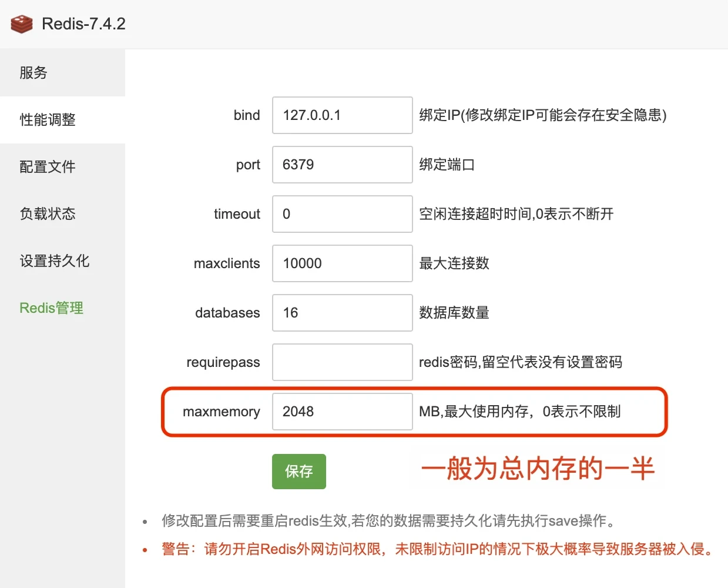The height and width of the screenshot is (588, 728).
Task: Click the maxmemory input field
Action: click(342, 412)
